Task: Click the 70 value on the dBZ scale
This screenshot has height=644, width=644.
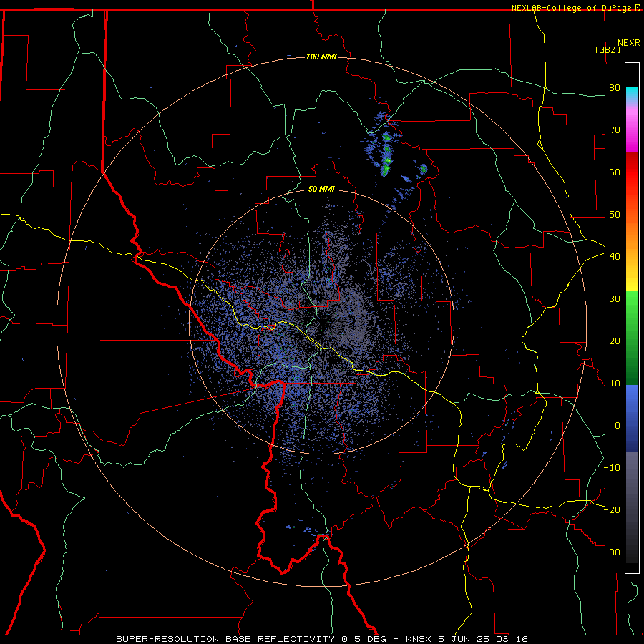Action: (615, 130)
